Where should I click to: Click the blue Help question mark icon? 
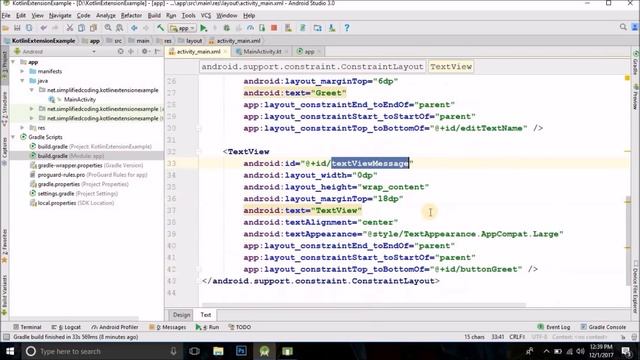(347, 28)
